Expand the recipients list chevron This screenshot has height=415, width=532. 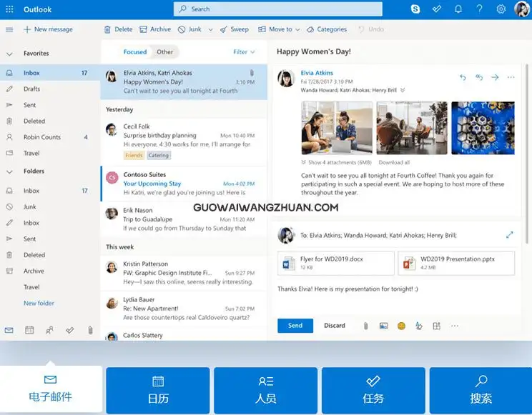point(403,90)
